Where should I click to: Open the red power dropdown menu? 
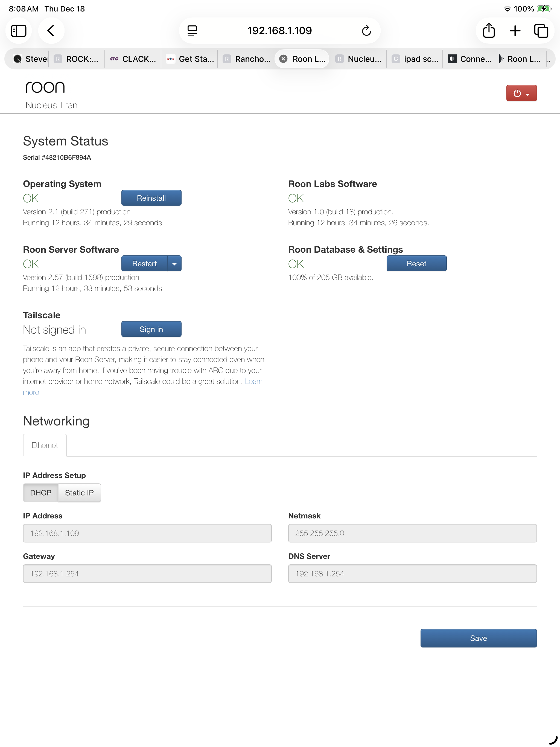(521, 93)
